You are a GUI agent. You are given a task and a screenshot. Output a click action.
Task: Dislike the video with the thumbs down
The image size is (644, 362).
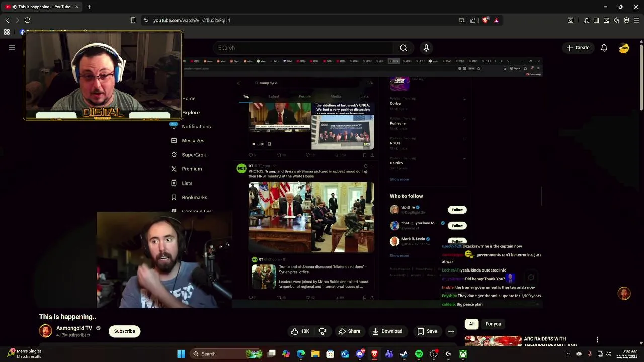click(x=323, y=331)
